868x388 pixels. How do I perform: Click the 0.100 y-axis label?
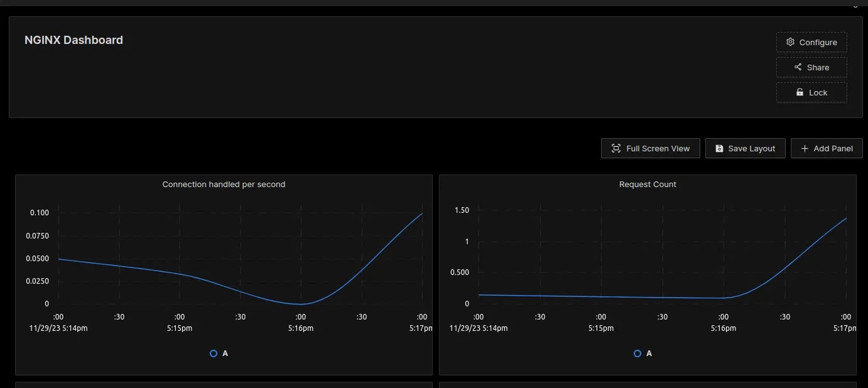pos(40,213)
